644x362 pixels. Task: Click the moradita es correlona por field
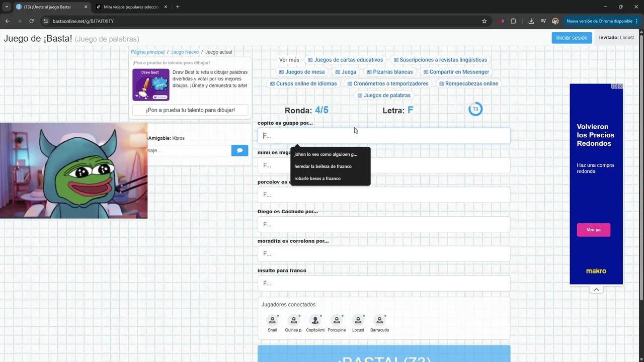pos(384,254)
